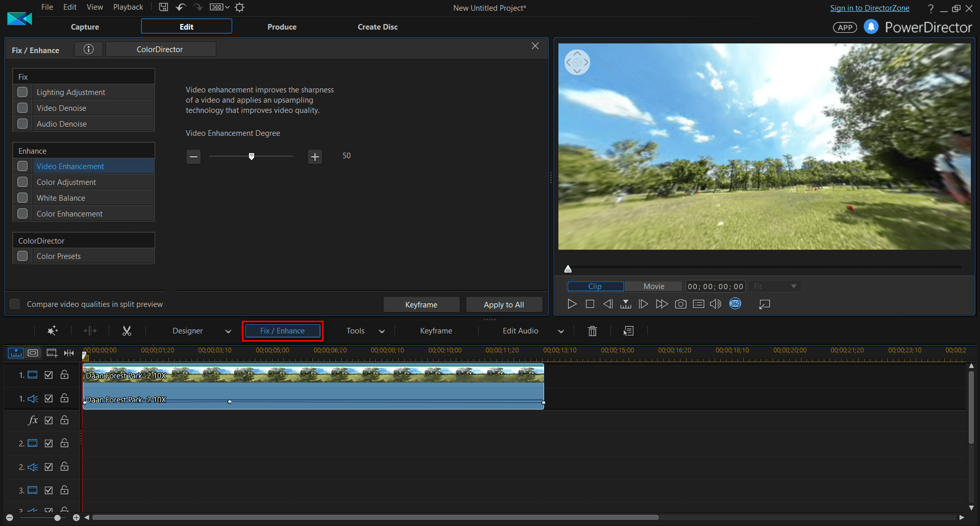
Task: Enable the Lighting Adjustment checkbox
Action: [x=22, y=92]
